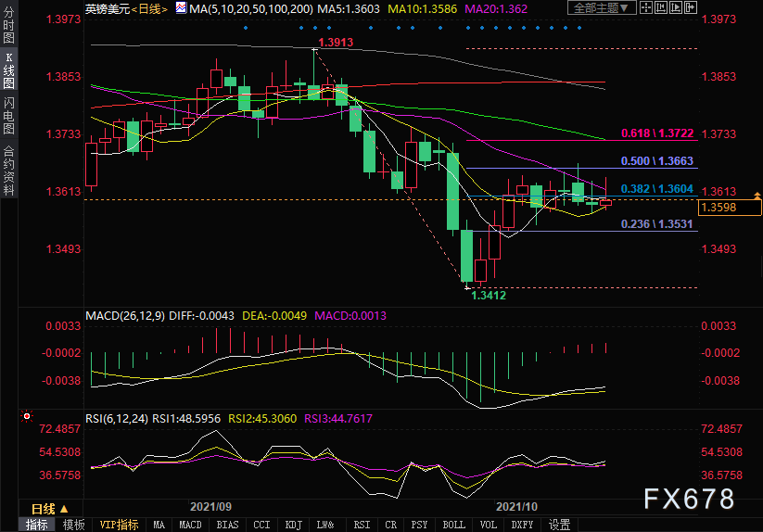Click the 0.236 \ 1.3531 Fibonacci label
Screen dimensions: 763x532
657,224
